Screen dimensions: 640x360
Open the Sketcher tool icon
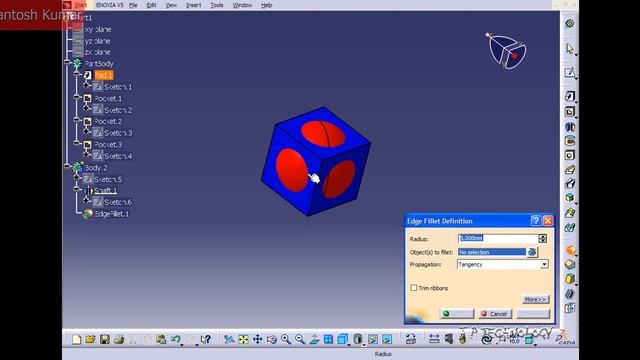coord(570,73)
